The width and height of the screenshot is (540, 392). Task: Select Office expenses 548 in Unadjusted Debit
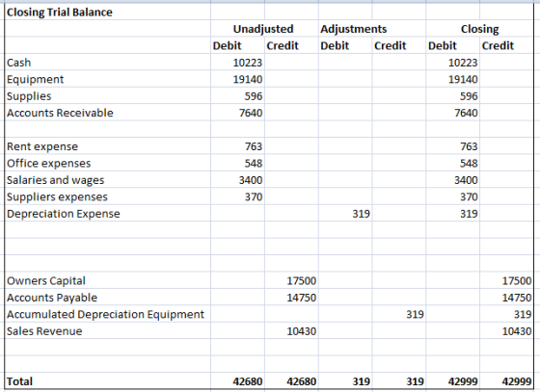pyautogui.click(x=254, y=164)
